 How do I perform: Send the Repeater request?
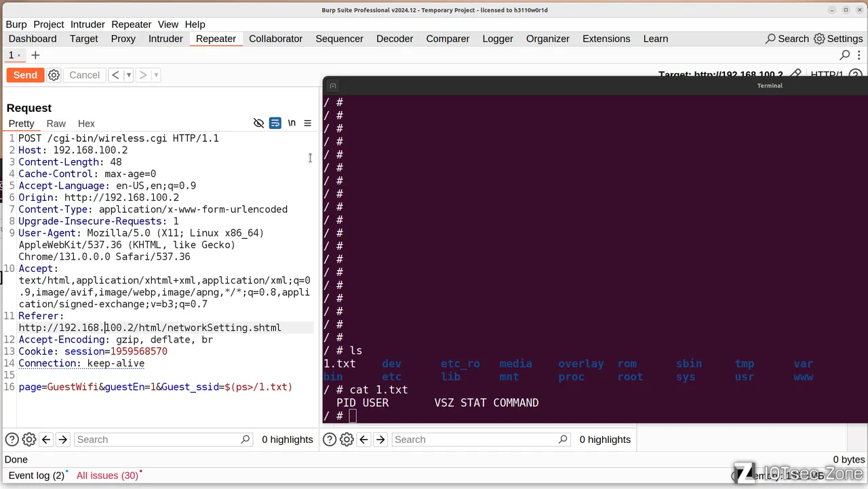25,75
